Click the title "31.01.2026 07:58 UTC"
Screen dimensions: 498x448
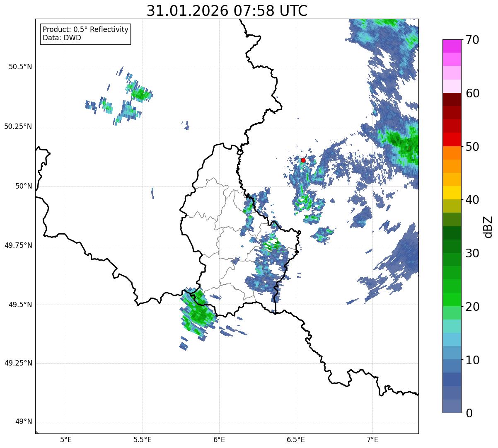pos(227,11)
